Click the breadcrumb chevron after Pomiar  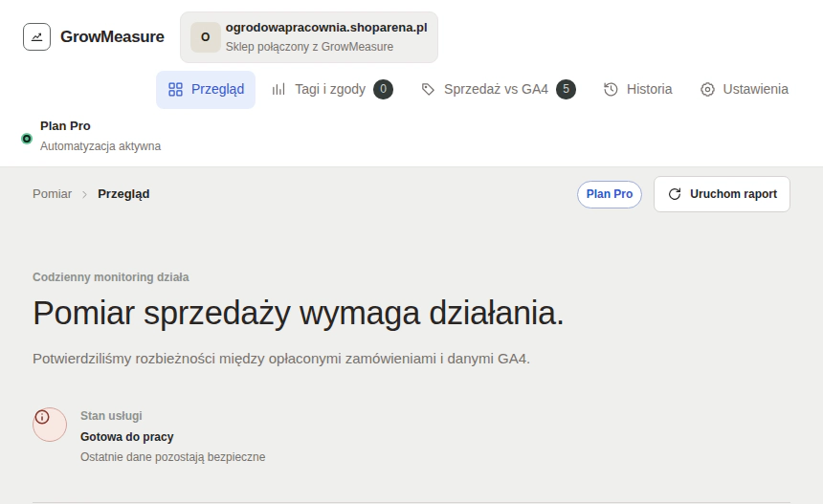point(84,194)
